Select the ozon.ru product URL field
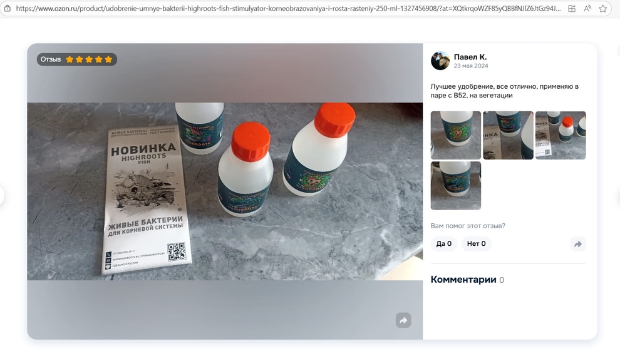The width and height of the screenshot is (620, 364). [x=288, y=8]
